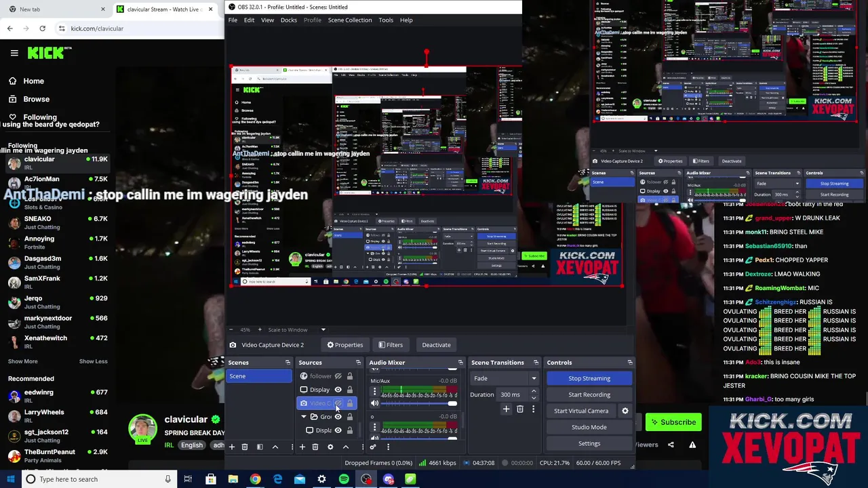The width and height of the screenshot is (868, 488).
Task: Open transition properties three-dot menu
Action: coord(533,409)
